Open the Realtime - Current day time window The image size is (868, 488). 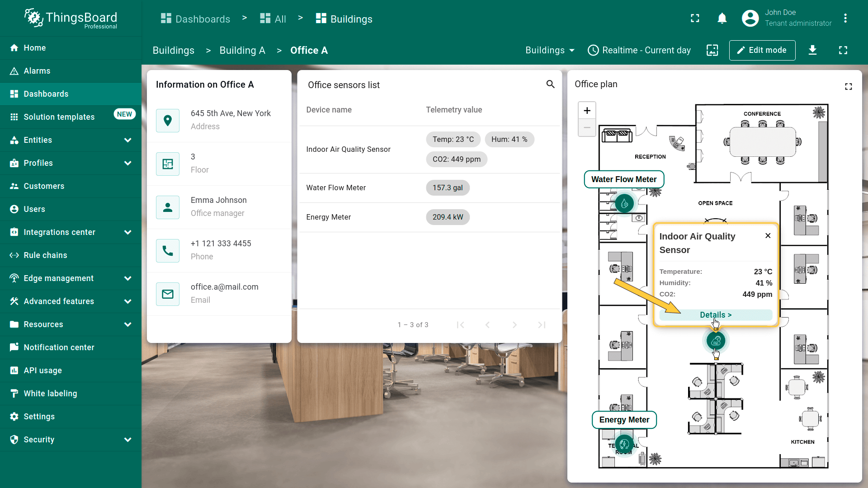click(639, 50)
